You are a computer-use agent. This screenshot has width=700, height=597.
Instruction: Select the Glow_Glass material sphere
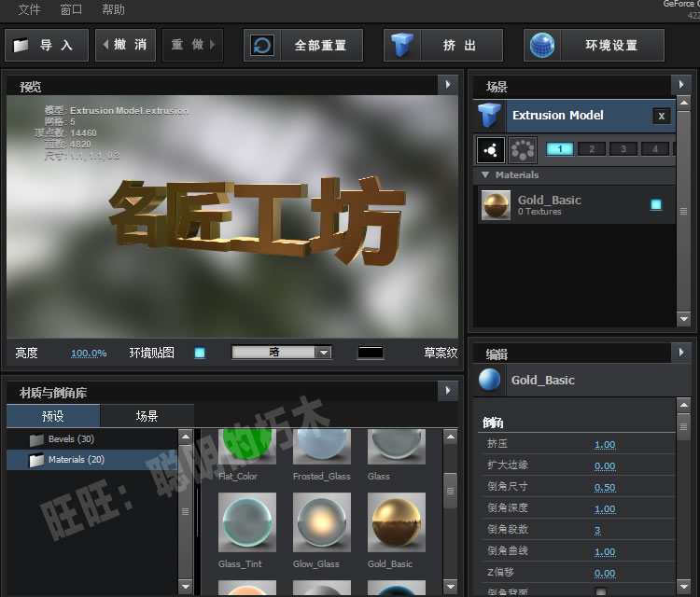pos(322,522)
